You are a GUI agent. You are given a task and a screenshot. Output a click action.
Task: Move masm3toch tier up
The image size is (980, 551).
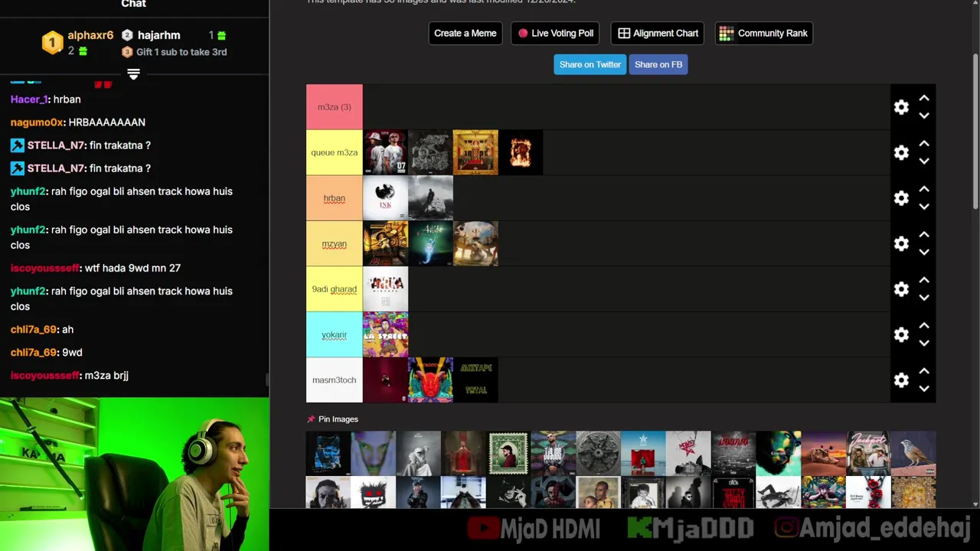click(924, 372)
